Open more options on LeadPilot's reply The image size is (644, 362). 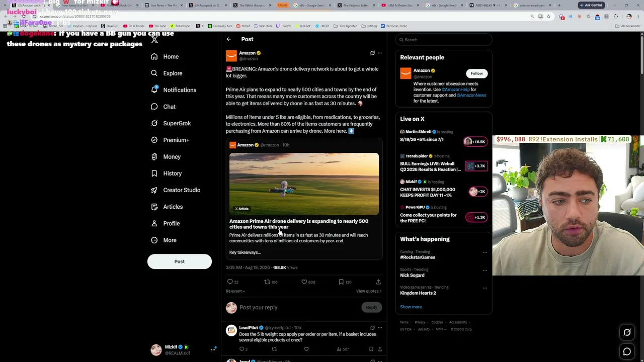point(380,328)
